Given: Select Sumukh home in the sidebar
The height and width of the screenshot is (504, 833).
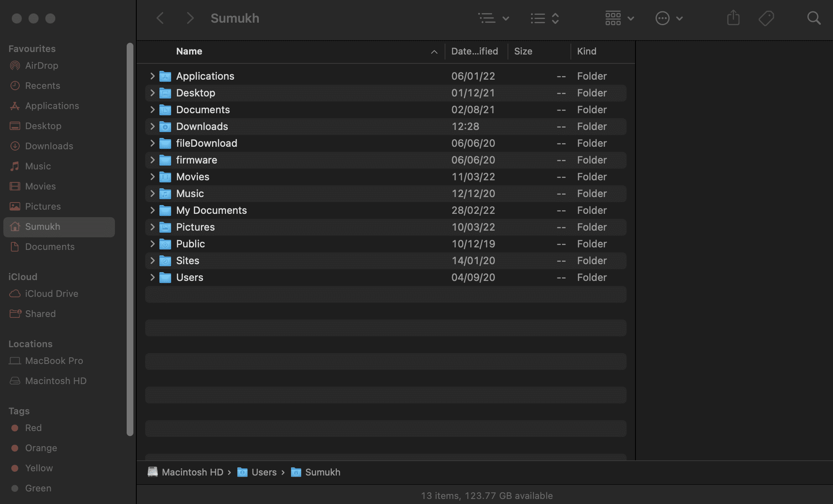Looking at the screenshot, I should click(x=59, y=227).
